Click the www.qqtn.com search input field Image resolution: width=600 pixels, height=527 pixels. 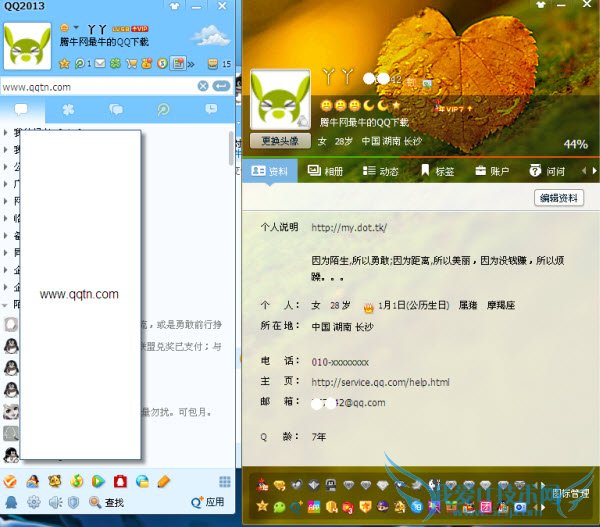[99, 87]
